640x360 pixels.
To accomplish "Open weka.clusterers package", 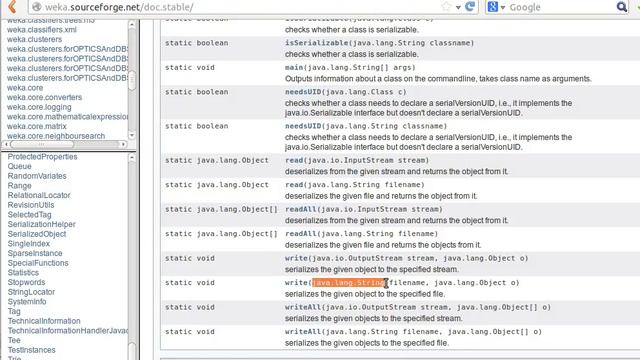I will [34, 39].
